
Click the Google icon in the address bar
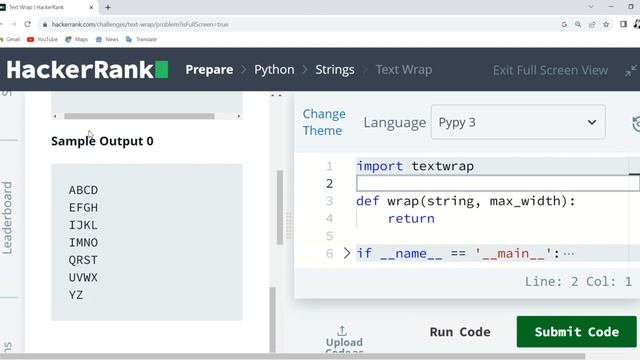click(564, 24)
